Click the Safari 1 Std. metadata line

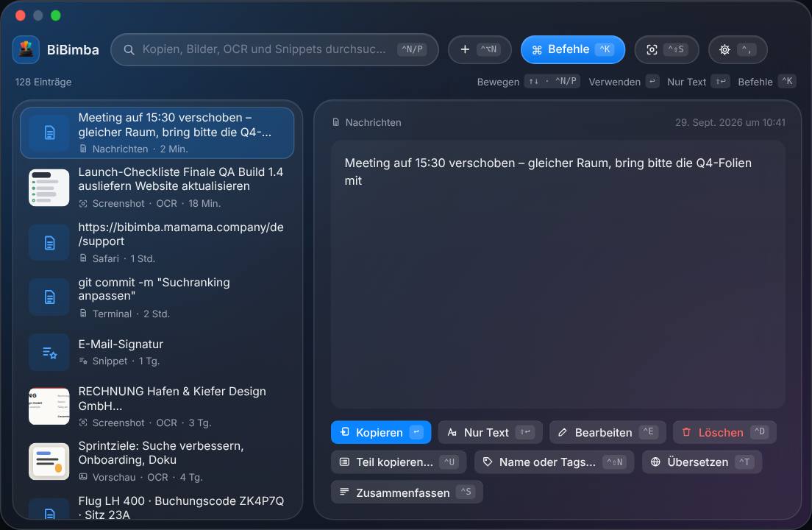(x=117, y=258)
